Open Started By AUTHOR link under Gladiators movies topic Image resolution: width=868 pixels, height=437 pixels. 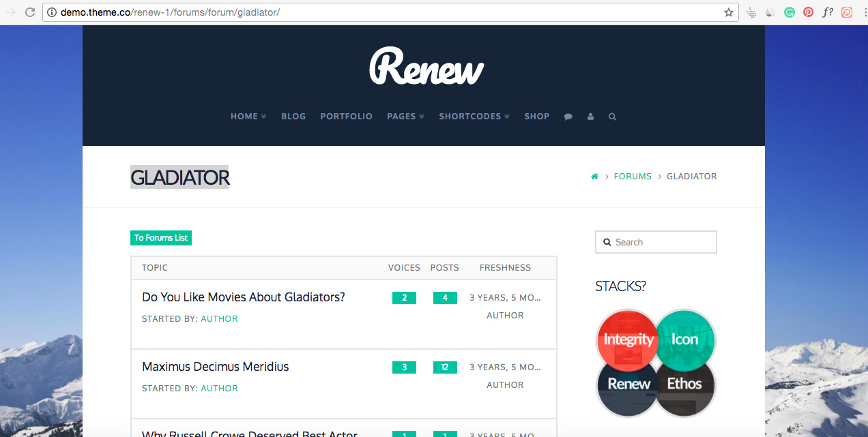[219, 319]
